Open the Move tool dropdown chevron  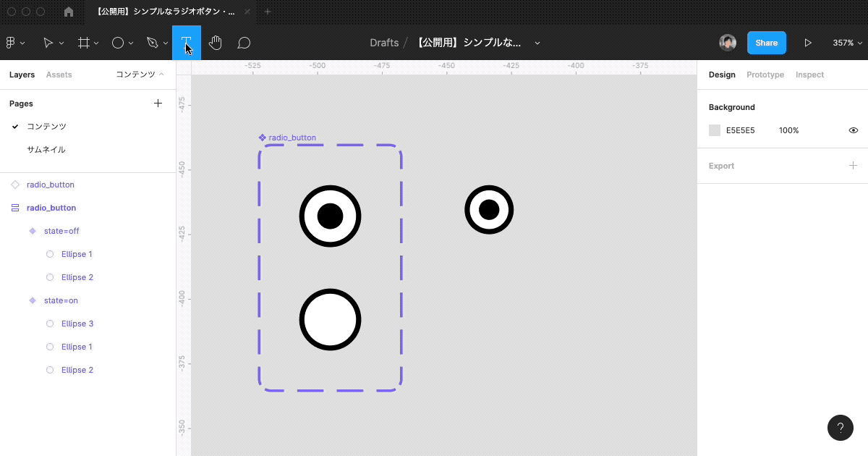(x=61, y=43)
